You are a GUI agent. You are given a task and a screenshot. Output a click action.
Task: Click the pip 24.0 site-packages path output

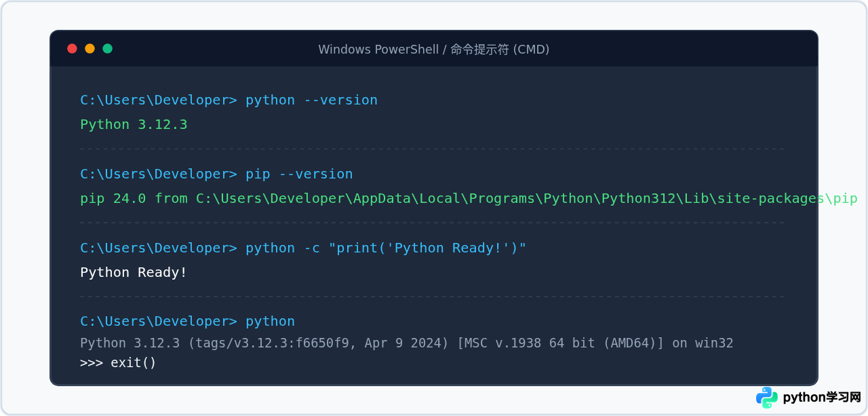pyautogui.click(x=469, y=198)
